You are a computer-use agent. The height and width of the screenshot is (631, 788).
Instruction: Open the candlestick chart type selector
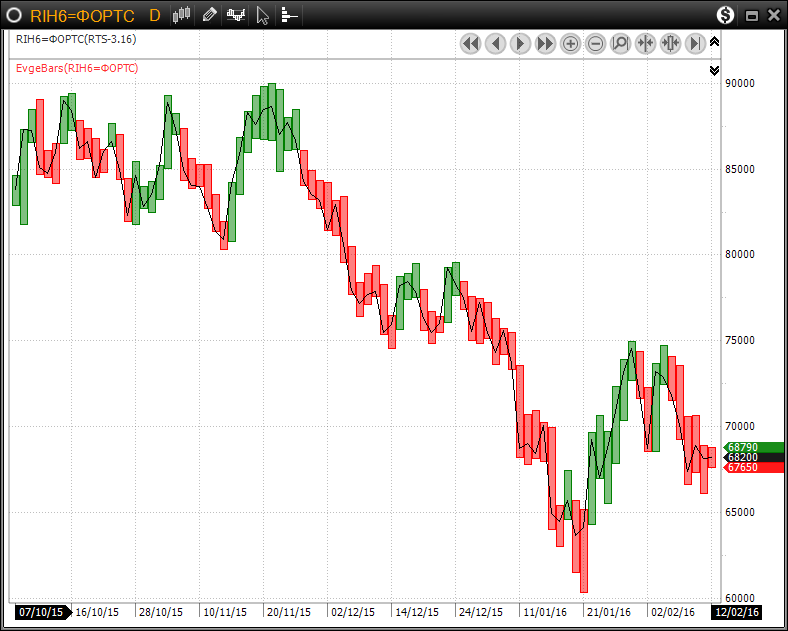coord(181,15)
